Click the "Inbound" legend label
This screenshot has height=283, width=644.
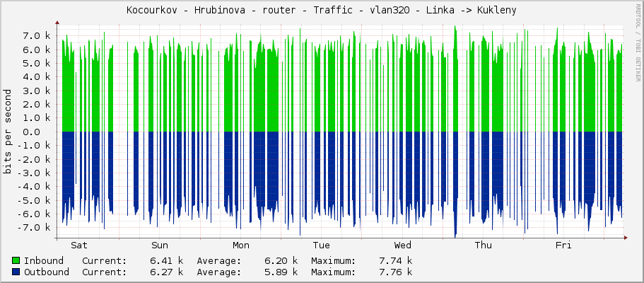point(44,260)
